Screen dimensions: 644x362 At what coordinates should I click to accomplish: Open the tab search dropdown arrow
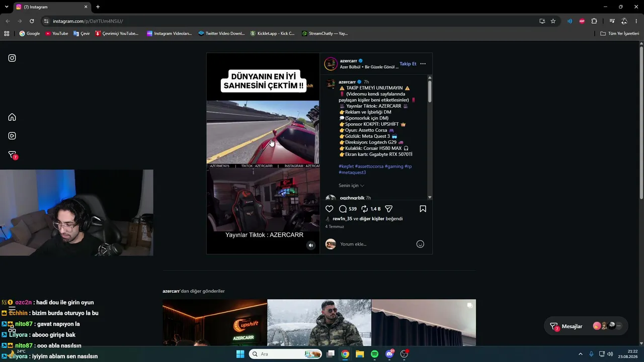coord(7,7)
